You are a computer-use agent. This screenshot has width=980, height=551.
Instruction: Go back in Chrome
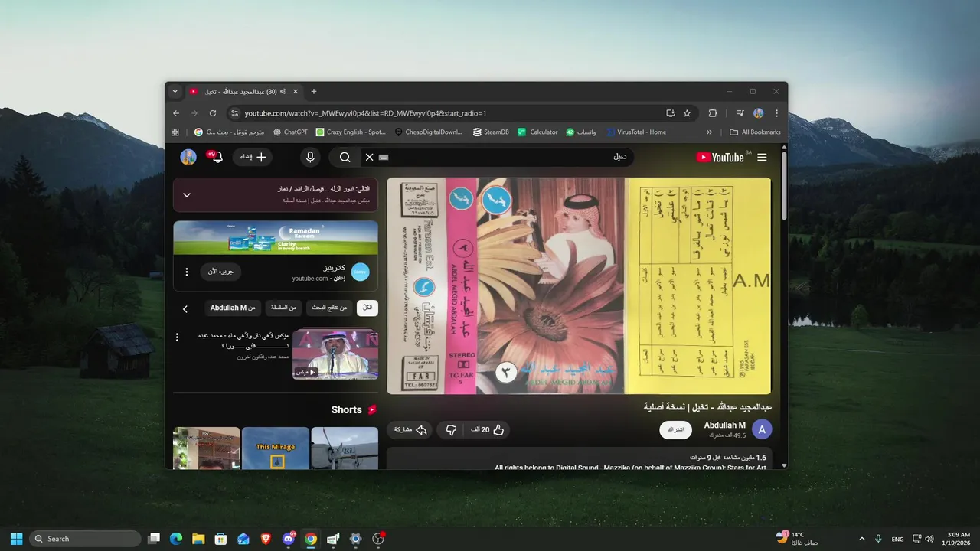click(x=176, y=113)
